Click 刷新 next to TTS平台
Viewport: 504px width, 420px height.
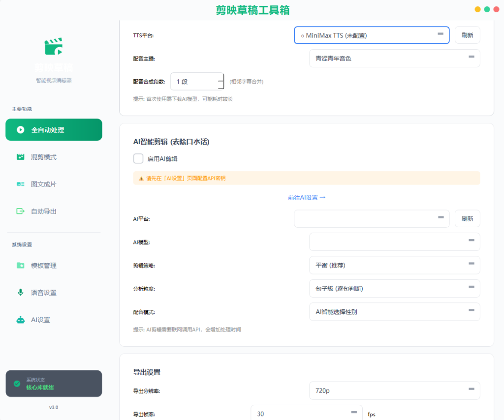click(x=468, y=35)
